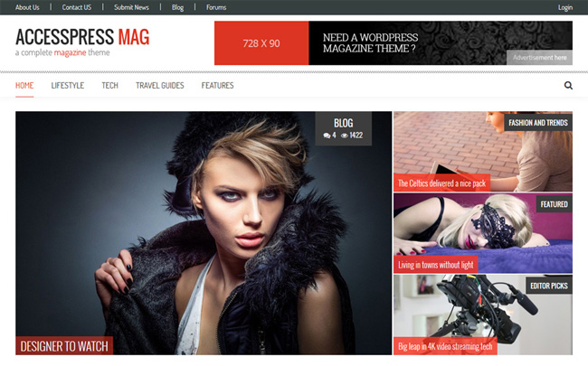Open The Celtics delivered a nice pack
This screenshot has height=366, width=588.
441,183
